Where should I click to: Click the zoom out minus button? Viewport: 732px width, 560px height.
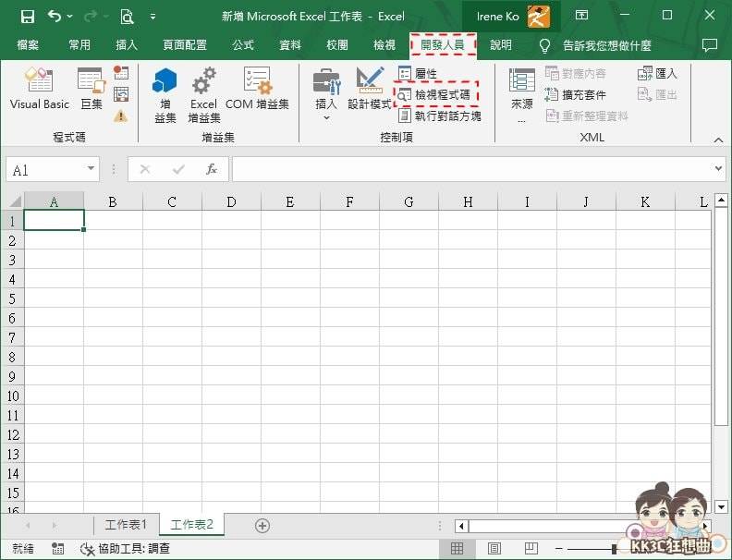pos(559,549)
